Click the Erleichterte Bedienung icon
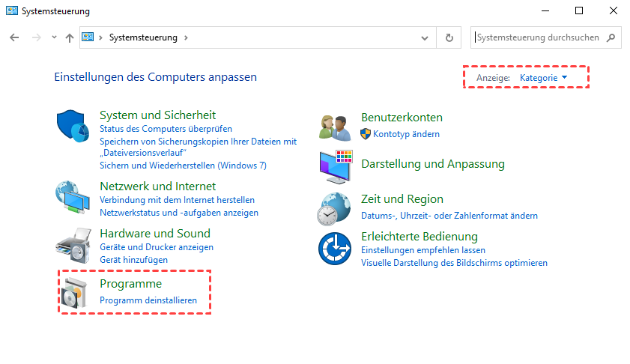630x364 pixels. (334, 248)
